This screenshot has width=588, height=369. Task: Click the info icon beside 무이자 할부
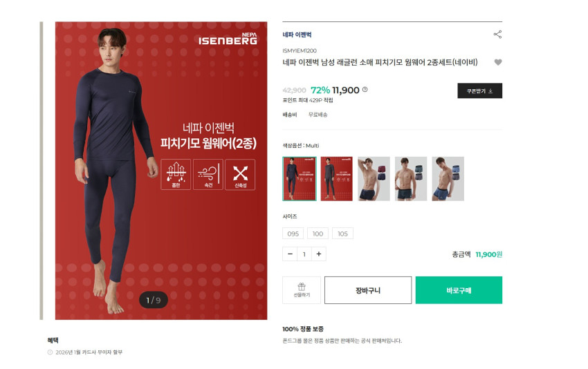(x=50, y=352)
